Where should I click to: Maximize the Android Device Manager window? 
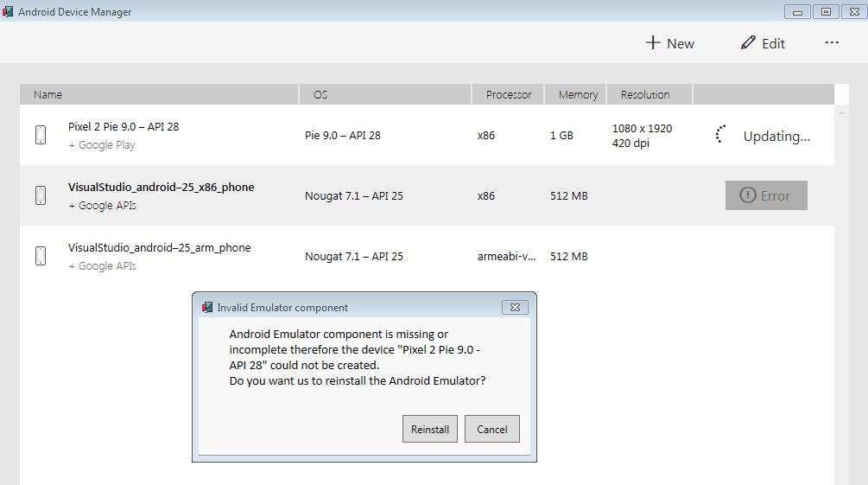coord(826,11)
